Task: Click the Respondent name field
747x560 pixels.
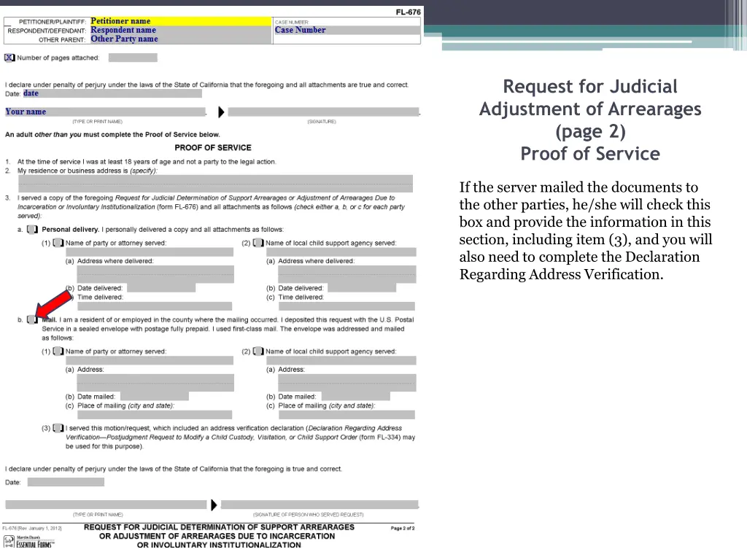Action: pos(181,30)
